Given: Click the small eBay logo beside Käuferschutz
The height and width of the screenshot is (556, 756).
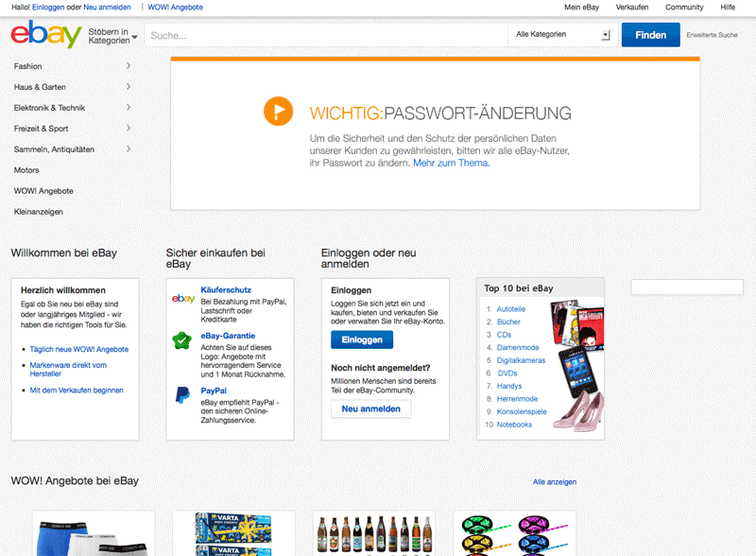Looking at the screenshot, I should pos(183,298).
